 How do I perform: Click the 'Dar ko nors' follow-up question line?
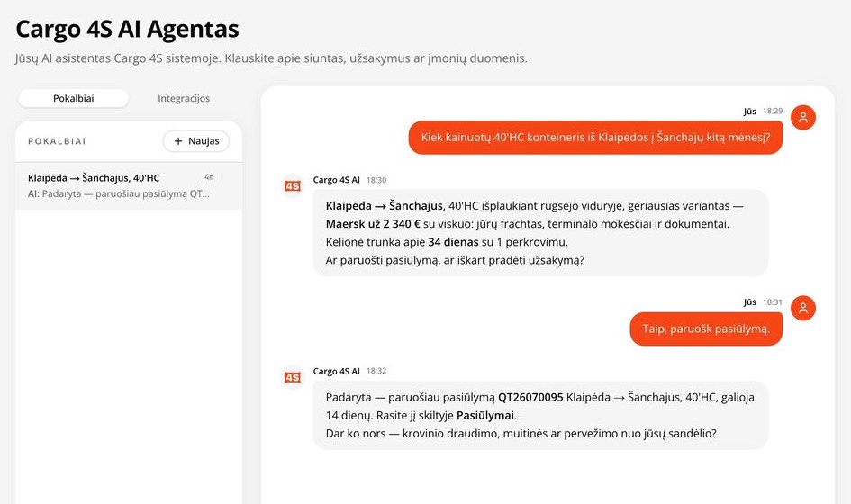point(521,434)
